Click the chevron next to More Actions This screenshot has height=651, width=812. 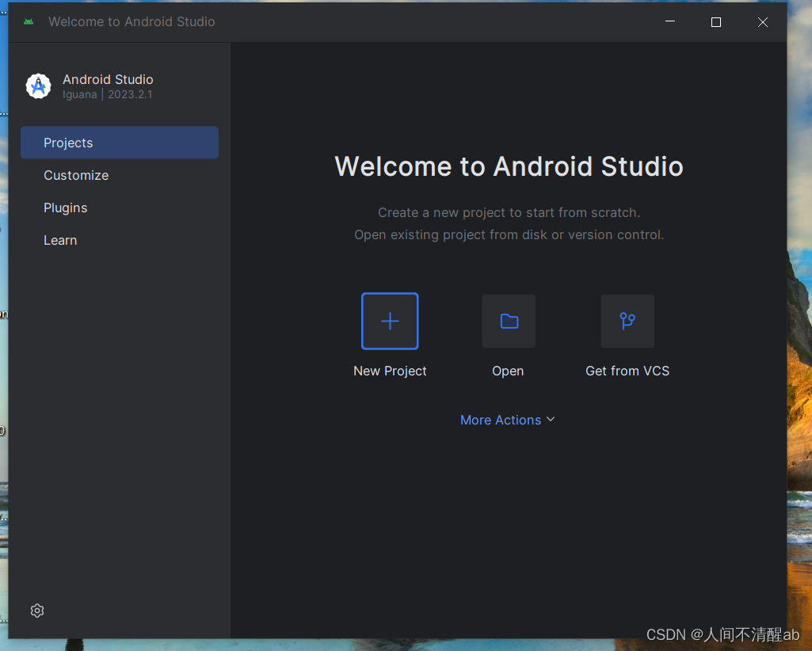551,420
